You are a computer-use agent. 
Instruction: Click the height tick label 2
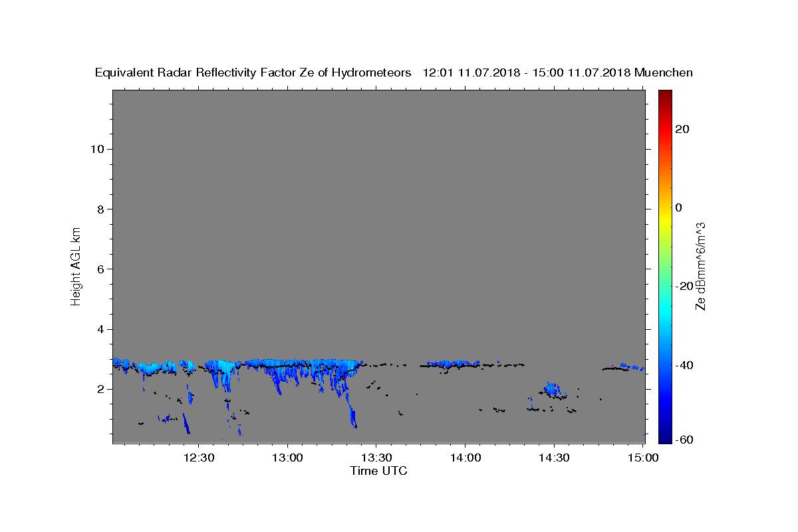click(x=101, y=389)
